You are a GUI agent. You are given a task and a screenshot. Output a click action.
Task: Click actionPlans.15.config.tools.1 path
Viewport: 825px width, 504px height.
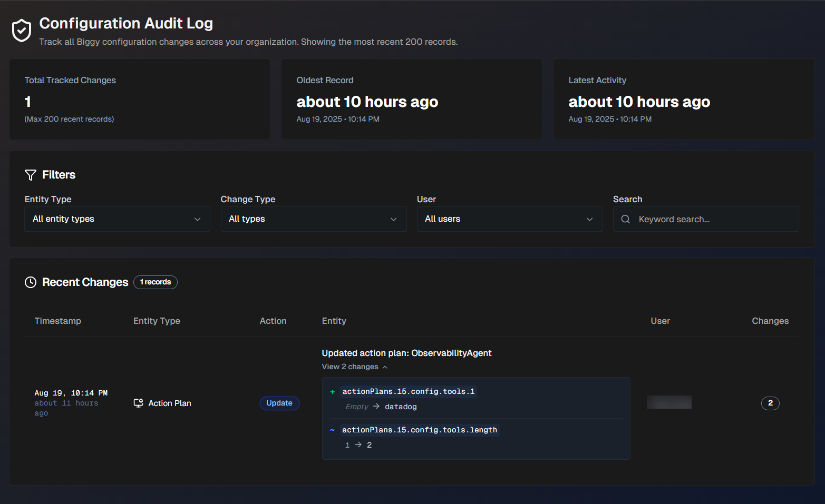(409, 391)
